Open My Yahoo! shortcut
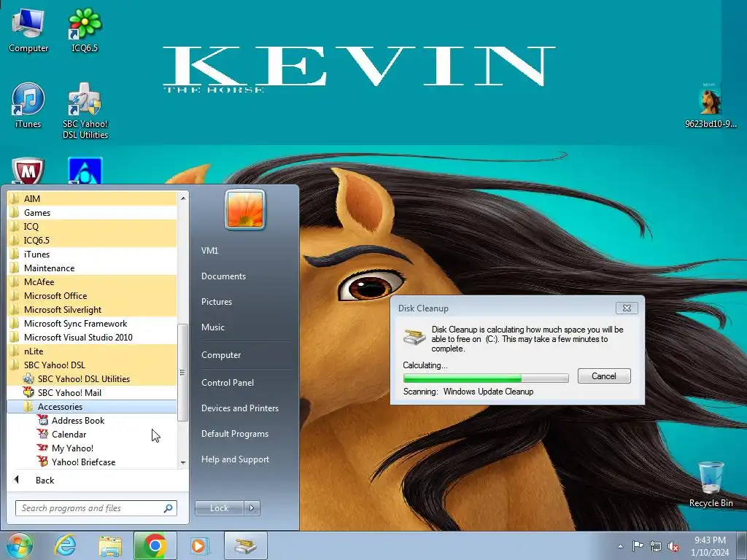Image resolution: width=747 pixels, height=560 pixels. click(92, 448)
